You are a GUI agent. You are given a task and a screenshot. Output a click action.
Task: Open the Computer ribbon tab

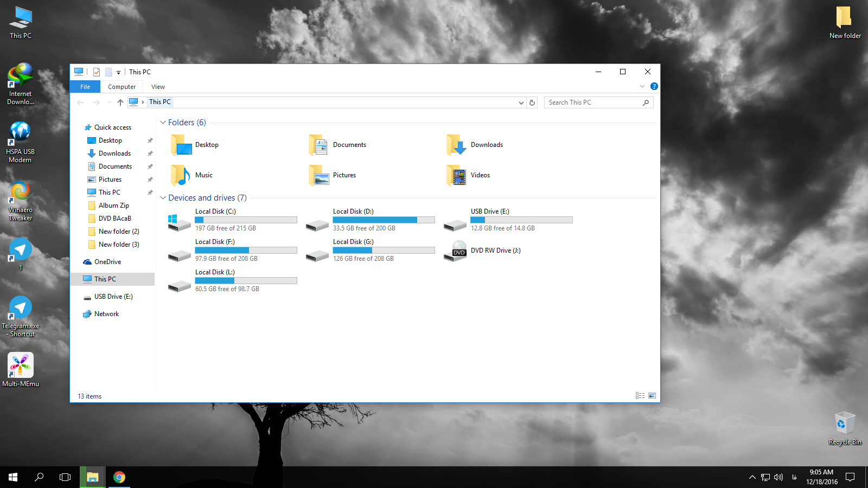coord(122,87)
